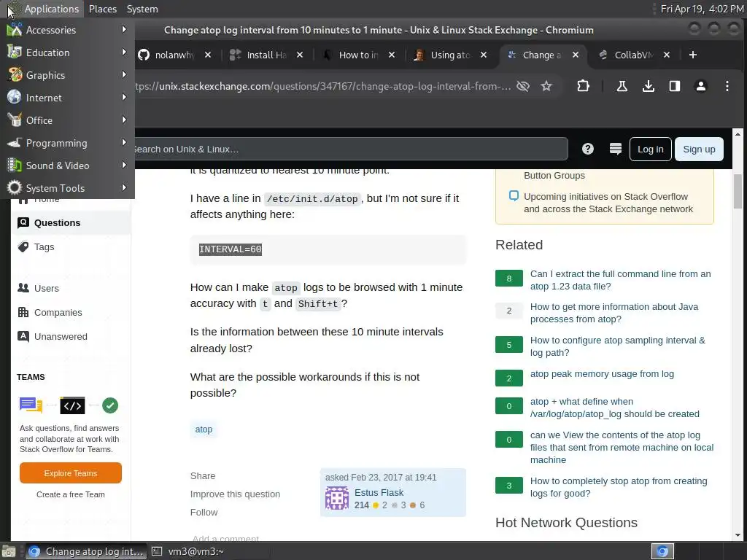Go to Tags in sidebar
Image resolution: width=747 pixels, height=560 pixels.
[44, 246]
